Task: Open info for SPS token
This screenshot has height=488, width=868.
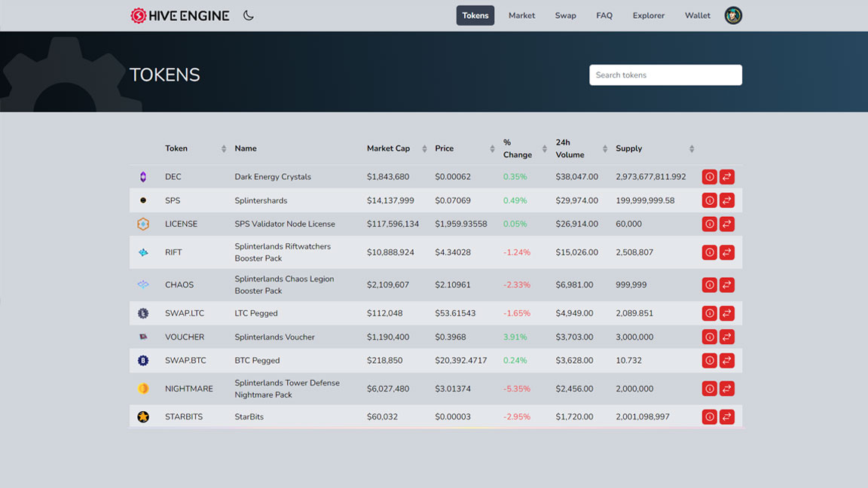Action: pyautogui.click(x=709, y=200)
